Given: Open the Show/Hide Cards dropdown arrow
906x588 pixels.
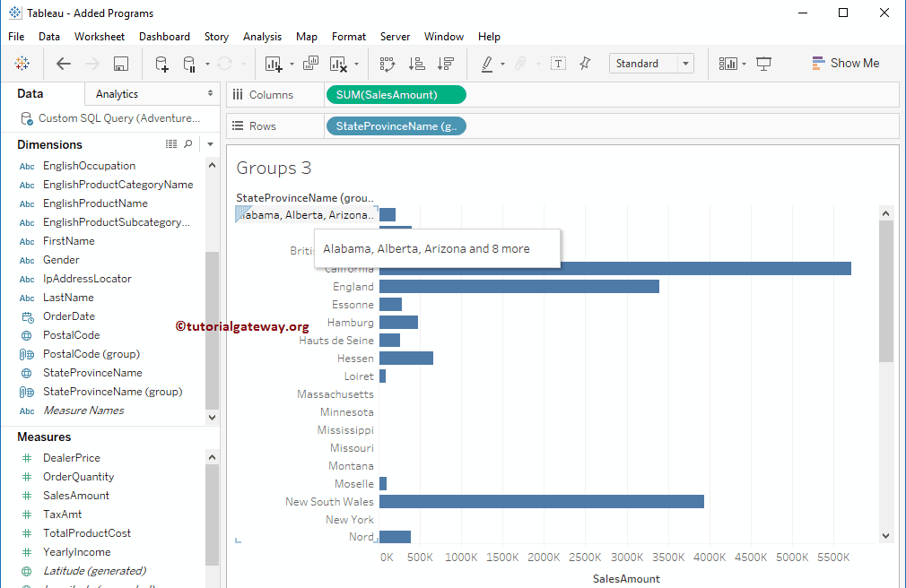Looking at the screenshot, I should 744,64.
